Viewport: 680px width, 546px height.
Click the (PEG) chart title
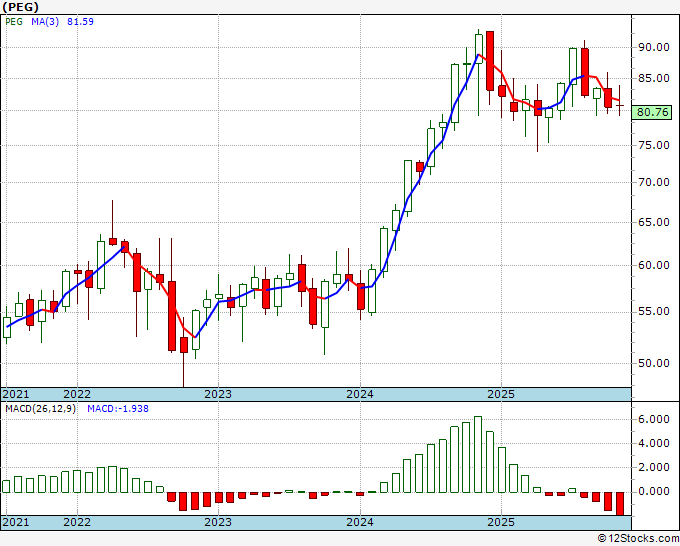click(x=20, y=7)
